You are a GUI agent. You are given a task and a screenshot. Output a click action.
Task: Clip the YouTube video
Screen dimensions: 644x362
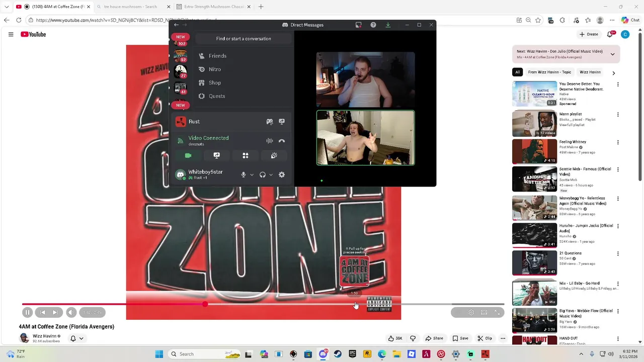(x=485, y=338)
